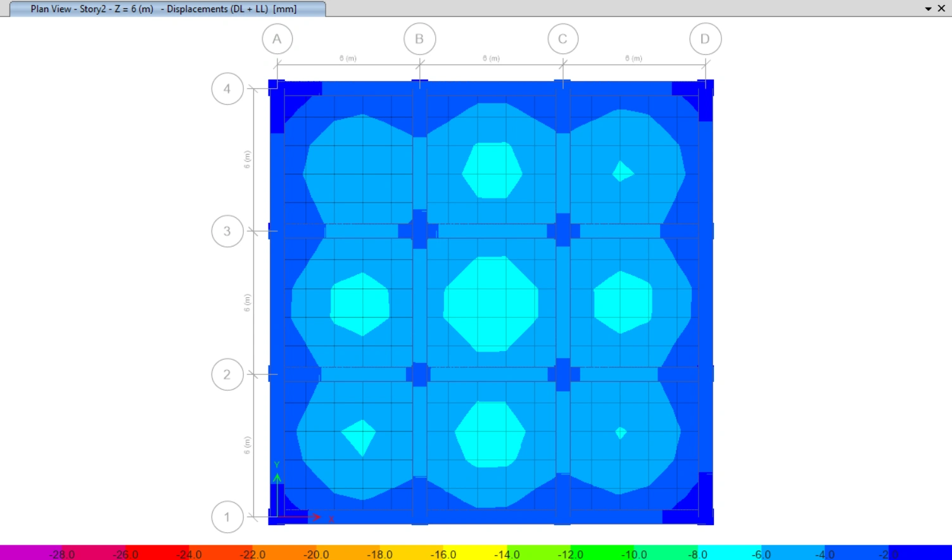Image resolution: width=952 pixels, height=560 pixels.
Task: Click the -28.0 legend value
Action: (62, 554)
